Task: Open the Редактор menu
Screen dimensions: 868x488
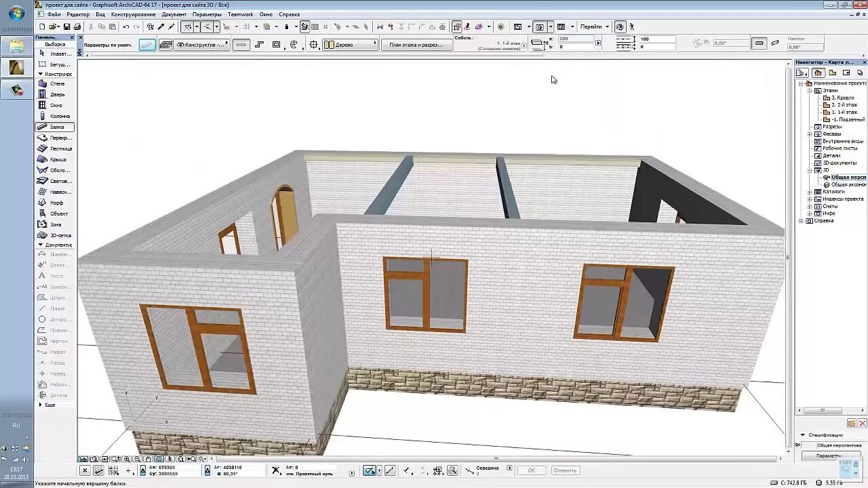Action: click(78, 14)
